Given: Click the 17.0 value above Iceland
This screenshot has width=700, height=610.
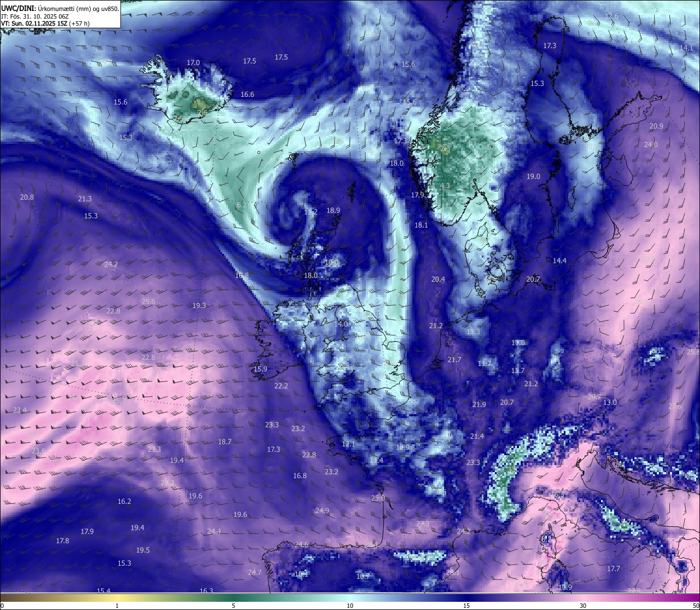Looking at the screenshot, I should [193, 63].
